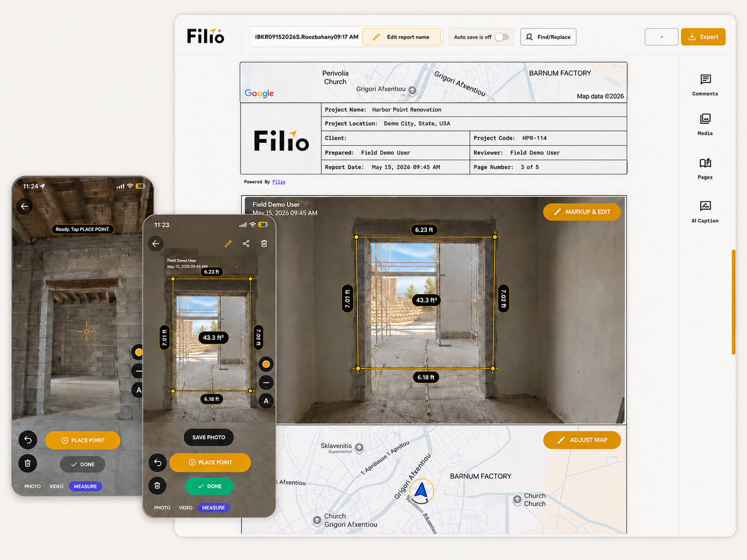This screenshot has width=747, height=560.
Task: Click the report page vertical scrollbar
Action: click(733, 302)
